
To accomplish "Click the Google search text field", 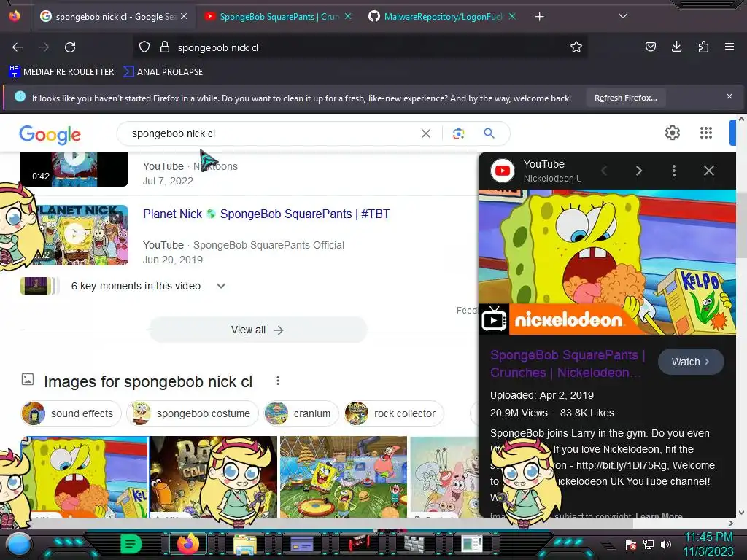I will pyautogui.click(x=271, y=133).
